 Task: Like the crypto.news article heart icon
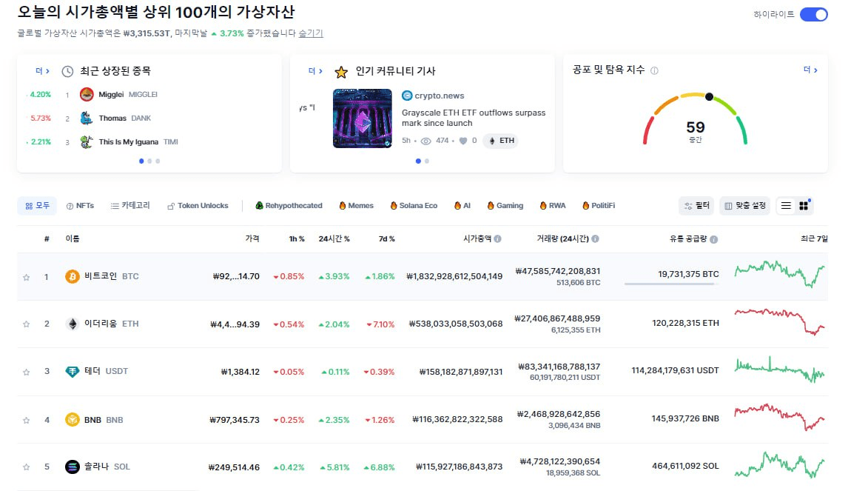click(x=463, y=141)
